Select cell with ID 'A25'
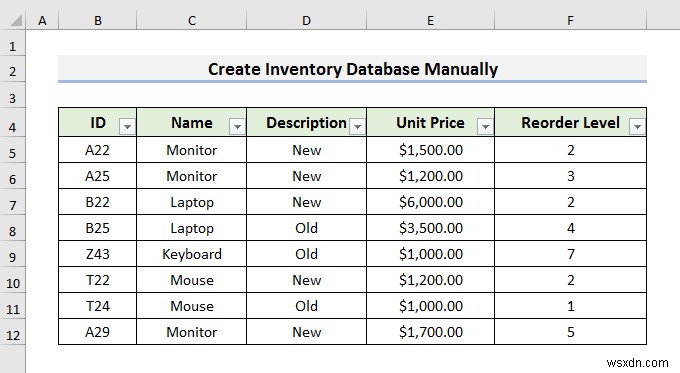Screen dimensions: 680x373 [98, 176]
